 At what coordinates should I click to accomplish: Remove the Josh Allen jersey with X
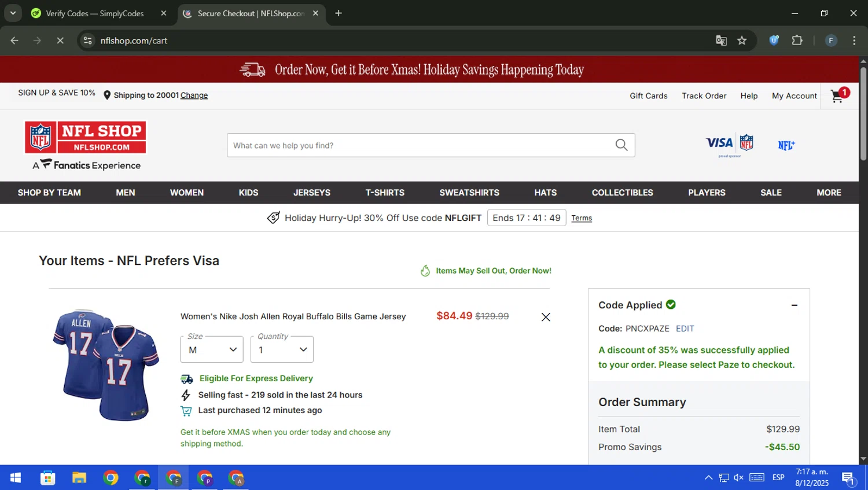pos(546,317)
